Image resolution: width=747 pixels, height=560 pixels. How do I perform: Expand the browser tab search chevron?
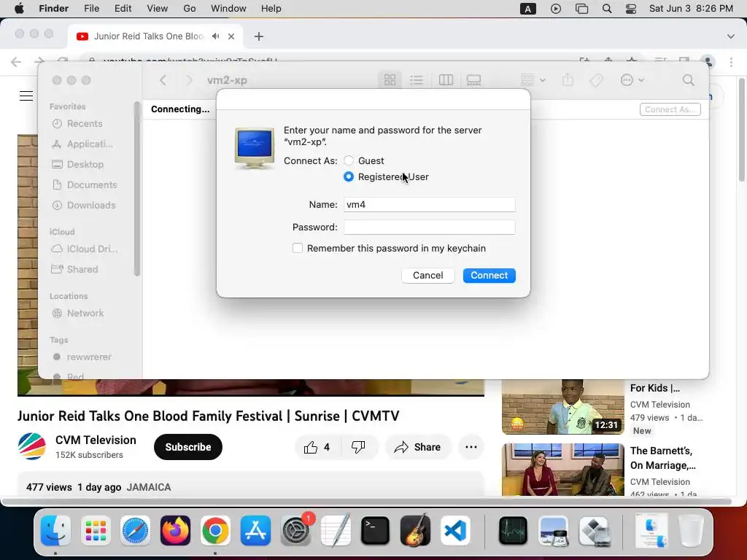(x=731, y=36)
